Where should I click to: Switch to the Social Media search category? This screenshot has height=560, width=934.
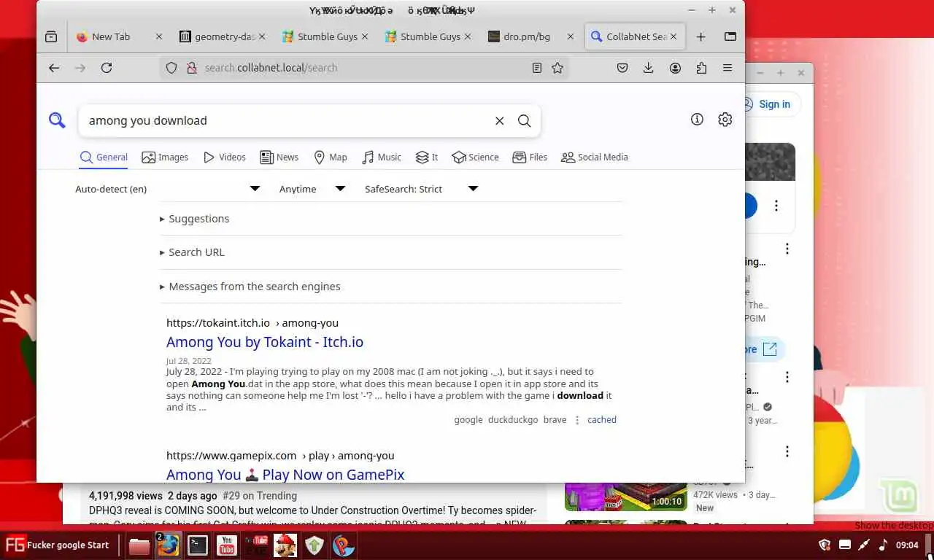(x=594, y=157)
